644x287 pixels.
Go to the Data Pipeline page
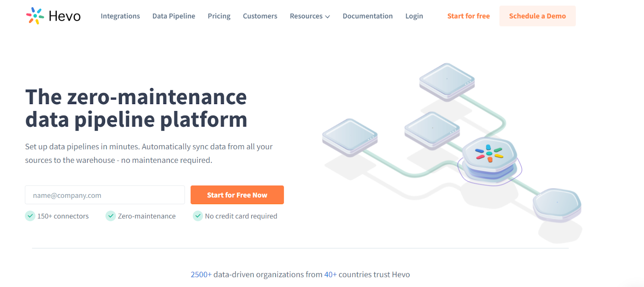click(x=174, y=16)
